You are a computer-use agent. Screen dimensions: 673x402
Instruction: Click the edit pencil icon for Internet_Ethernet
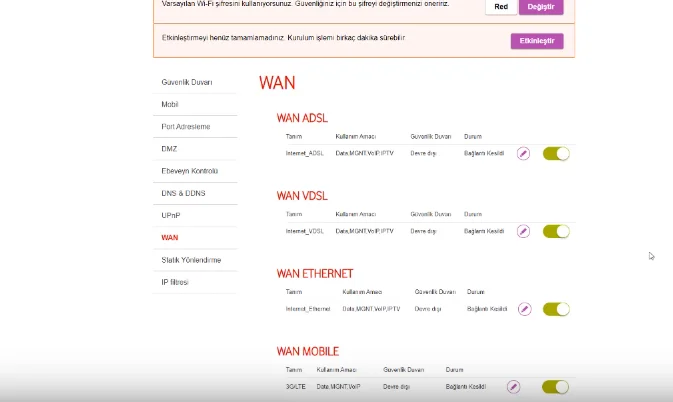coord(523,309)
